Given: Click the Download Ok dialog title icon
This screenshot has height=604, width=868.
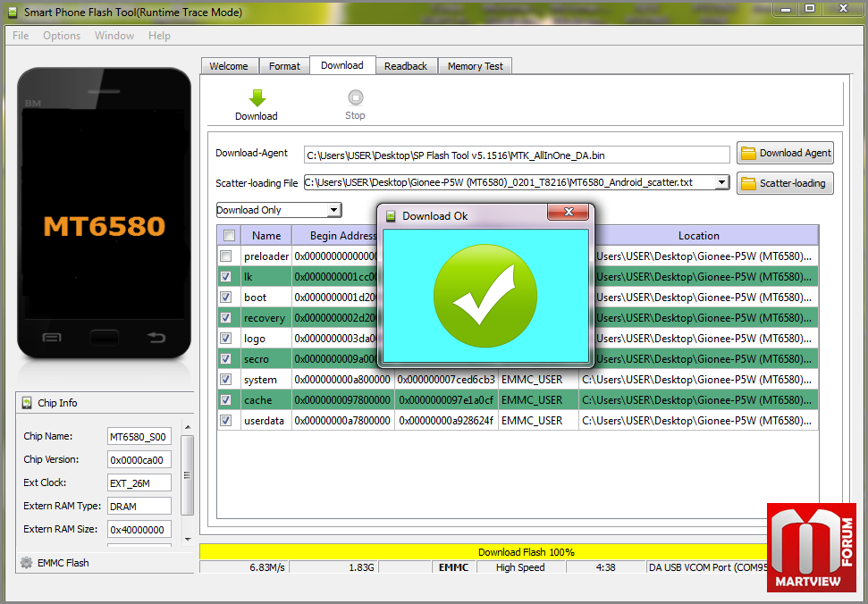Looking at the screenshot, I should click(391, 215).
